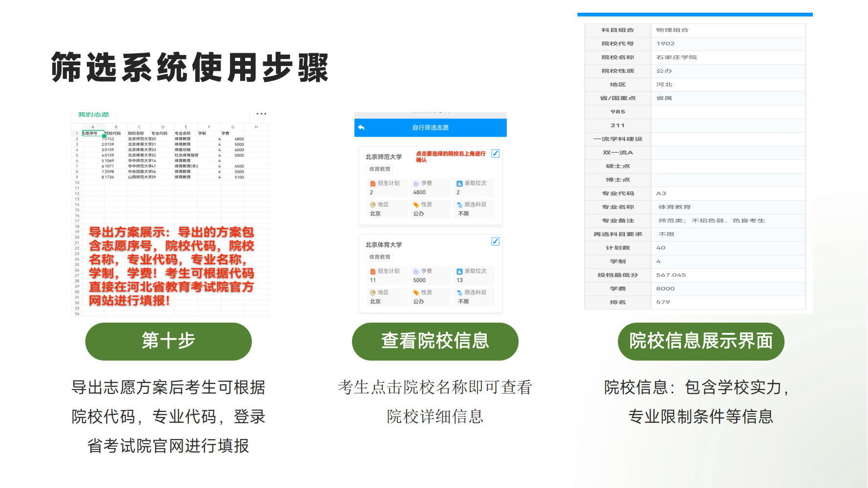
Task: Select row 9 header in the spreadsheet
Action: click(x=77, y=177)
